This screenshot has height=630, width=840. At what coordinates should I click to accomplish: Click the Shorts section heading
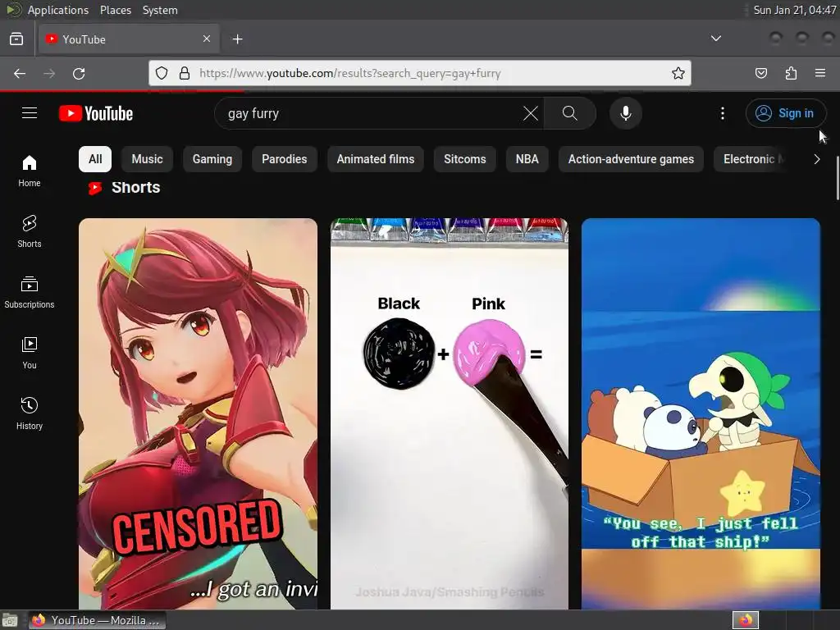point(136,188)
